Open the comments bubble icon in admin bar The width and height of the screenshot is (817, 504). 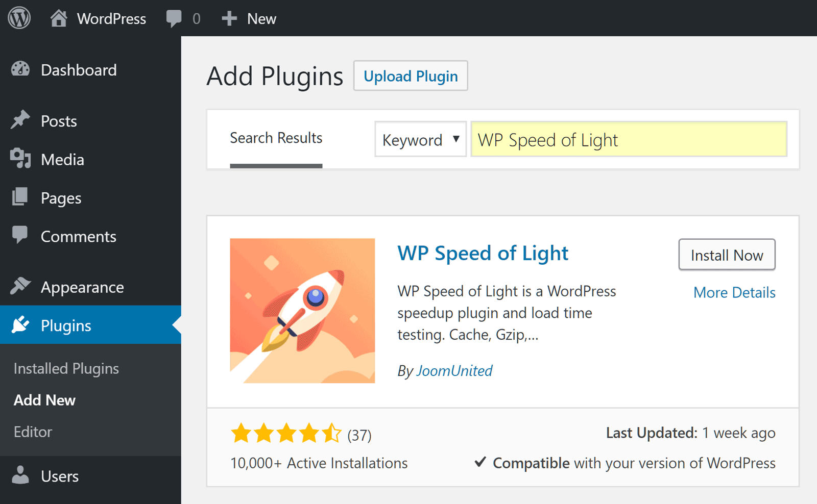tap(174, 18)
